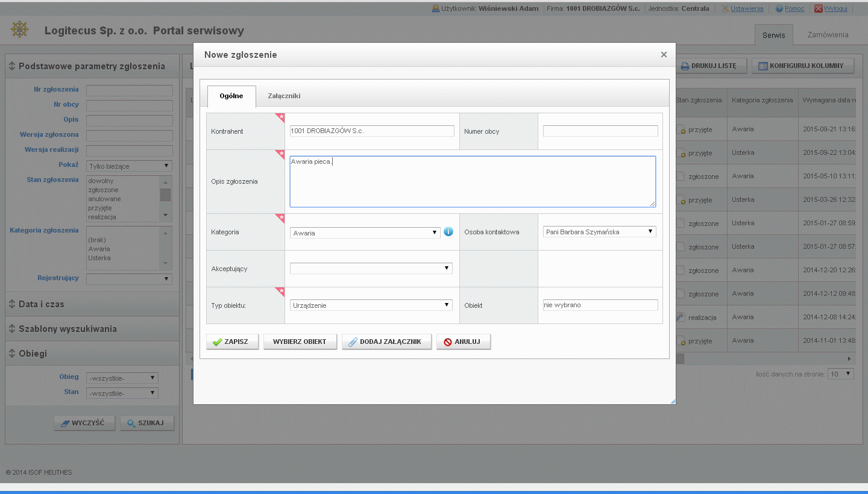Click wrench icon in the realizacja row
The width and height of the screenshot is (868, 494).
pos(681,317)
